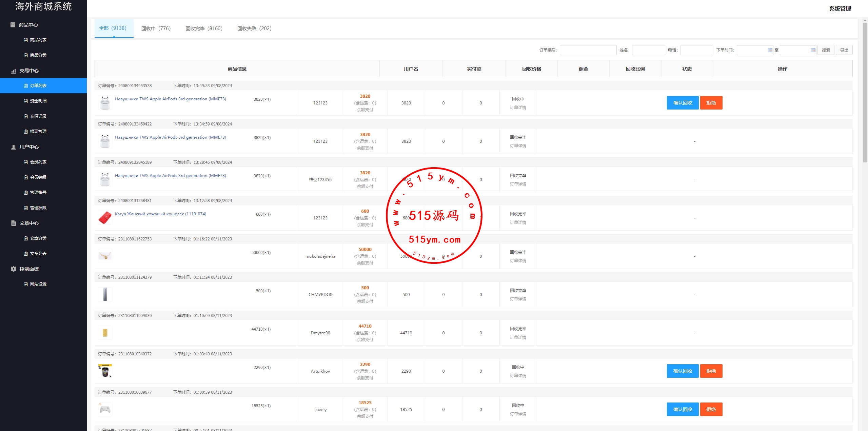This screenshot has height=431, width=868.
Task: Click 确认回收 for order 240809134953538
Action: 682,103
